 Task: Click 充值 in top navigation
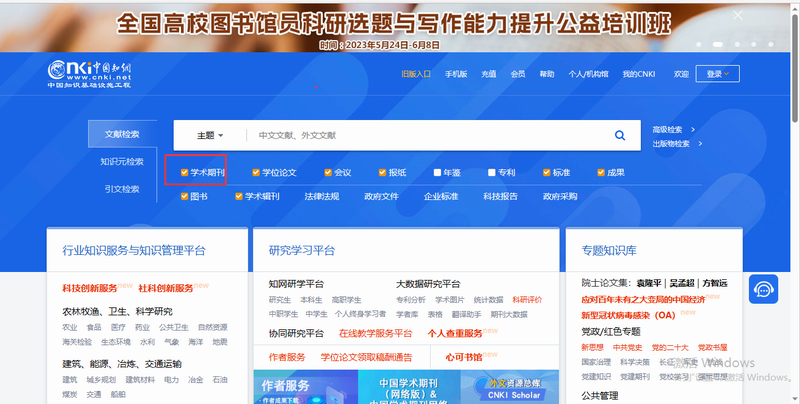pyautogui.click(x=489, y=74)
